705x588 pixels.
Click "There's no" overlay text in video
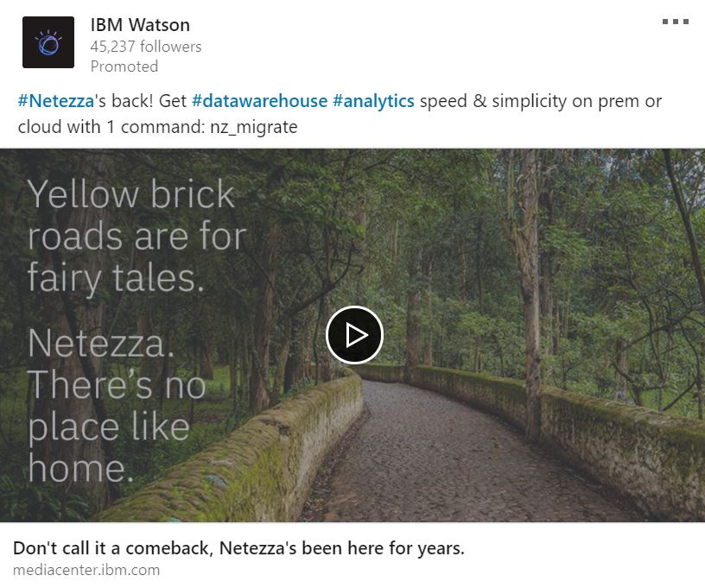coord(117,385)
